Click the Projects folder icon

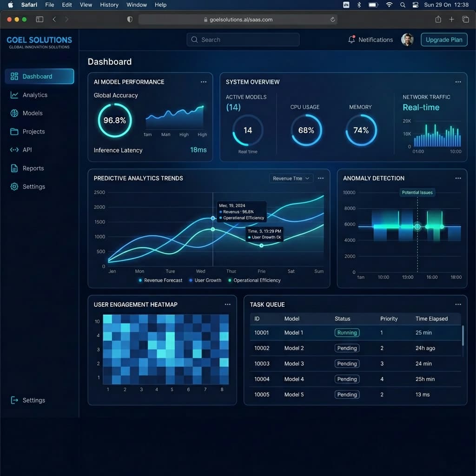[14, 132]
